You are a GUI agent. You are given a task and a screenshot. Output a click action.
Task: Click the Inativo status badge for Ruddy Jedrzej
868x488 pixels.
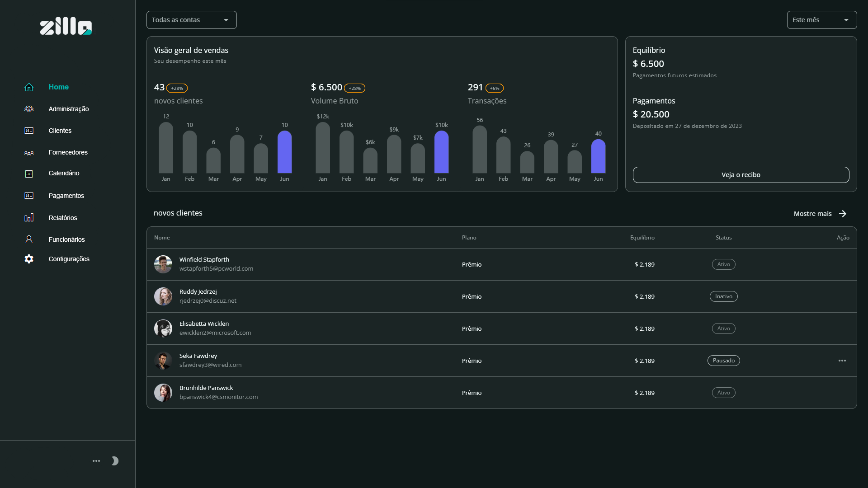(x=723, y=296)
